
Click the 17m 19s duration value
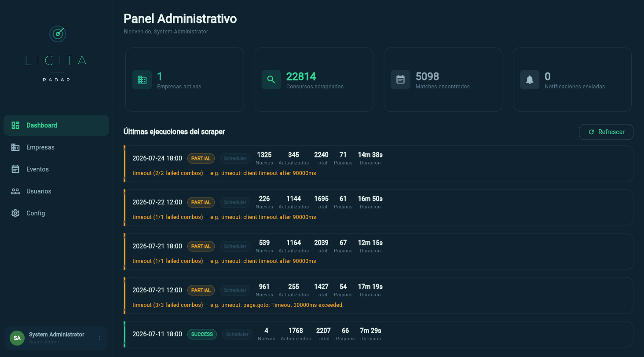coord(370,287)
